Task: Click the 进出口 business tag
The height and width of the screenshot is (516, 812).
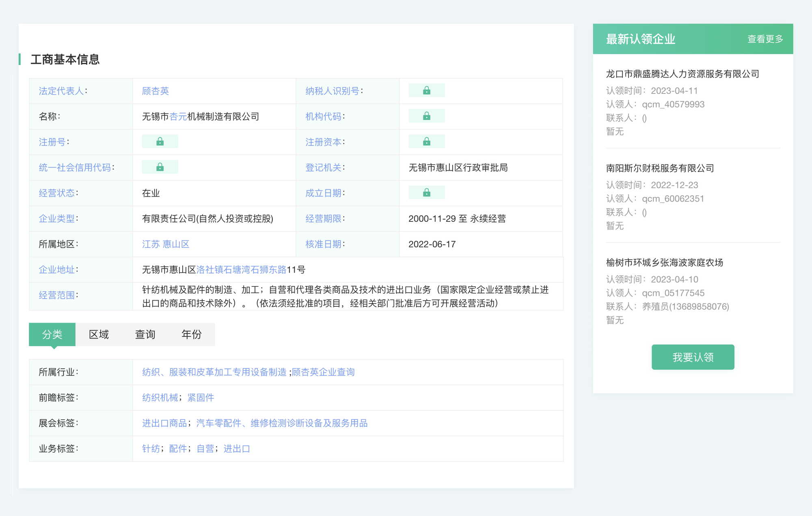Action: click(237, 449)
